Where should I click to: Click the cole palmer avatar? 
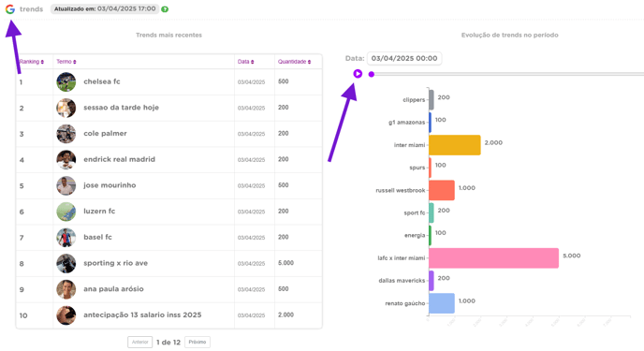66,134
